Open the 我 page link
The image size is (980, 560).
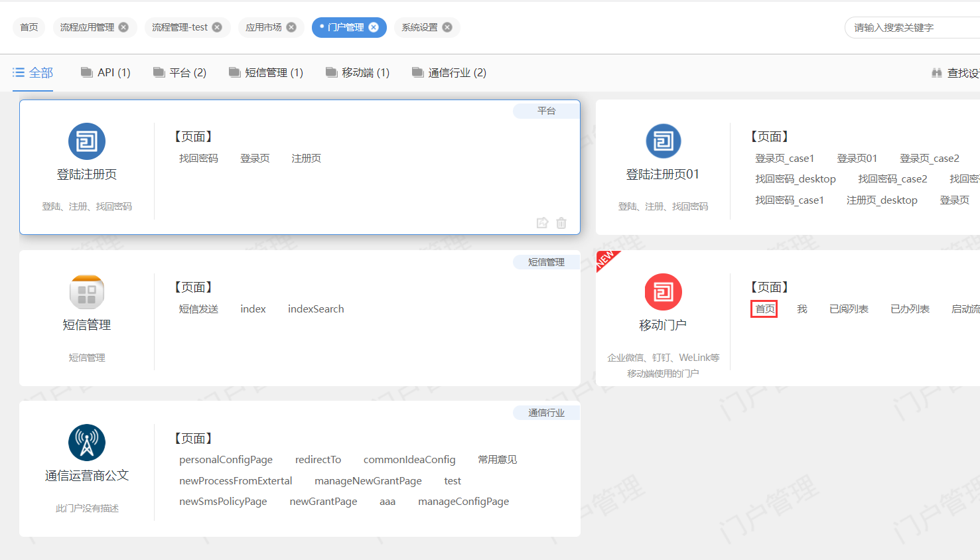tap(802, 309)
